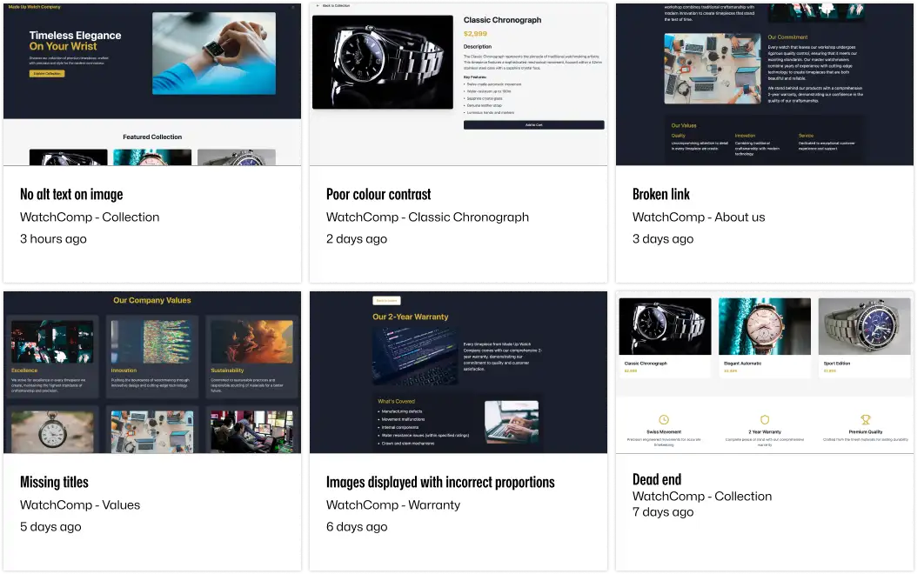924x574 pixels.
Task: Click the 'What's Covered' heading in Warranty preview
Action: pos(396,401)
